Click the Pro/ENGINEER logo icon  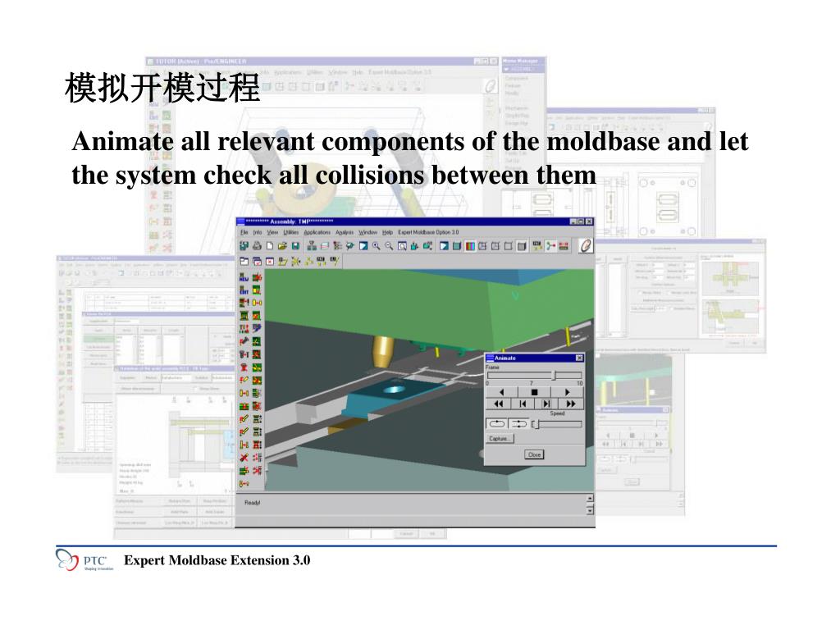(586, 246)
